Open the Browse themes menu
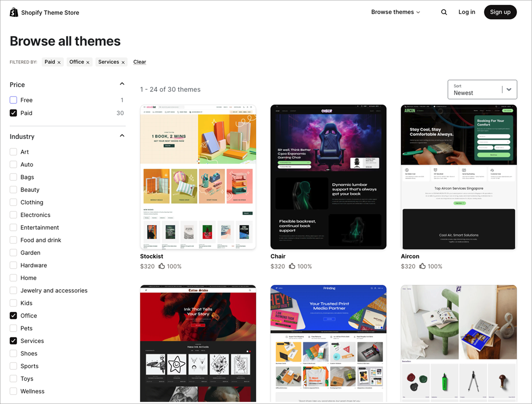Image resolution: width=532 pixels, height=404 pixels. click(395, 12)
